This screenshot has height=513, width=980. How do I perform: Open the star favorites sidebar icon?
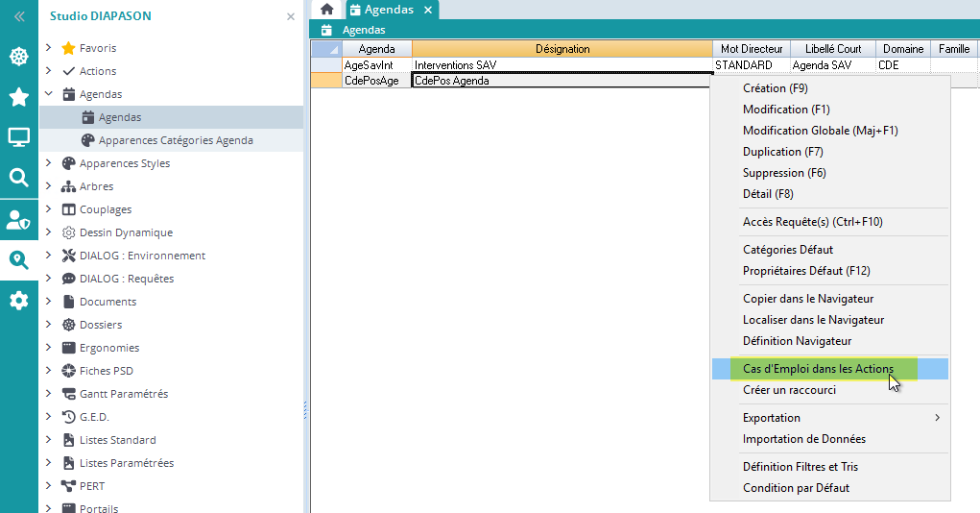(18, 97)
